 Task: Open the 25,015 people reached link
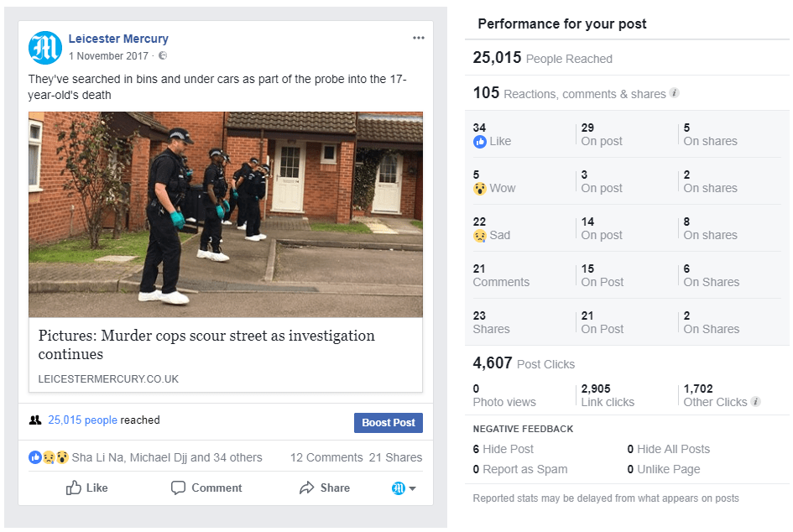coord(82,420)
